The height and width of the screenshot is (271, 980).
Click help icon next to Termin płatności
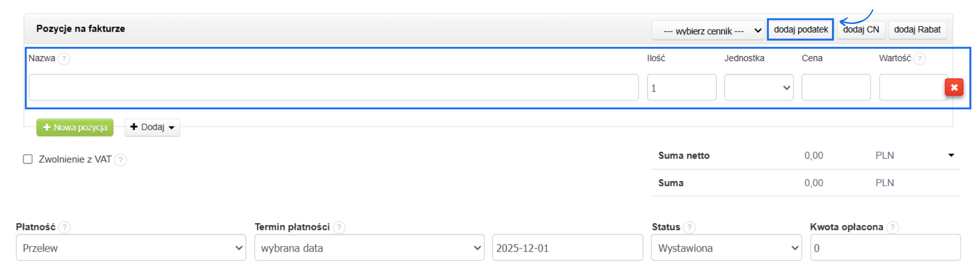[x=339, y=227]
